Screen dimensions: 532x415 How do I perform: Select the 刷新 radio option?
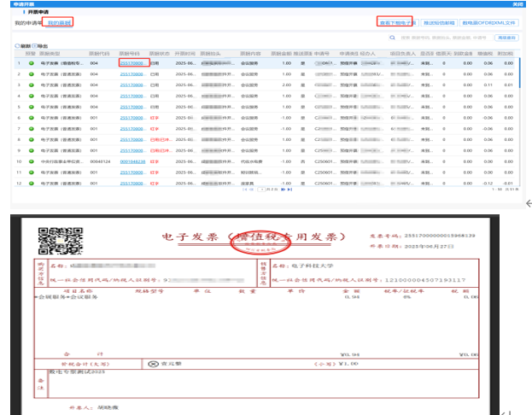(17, 45)
